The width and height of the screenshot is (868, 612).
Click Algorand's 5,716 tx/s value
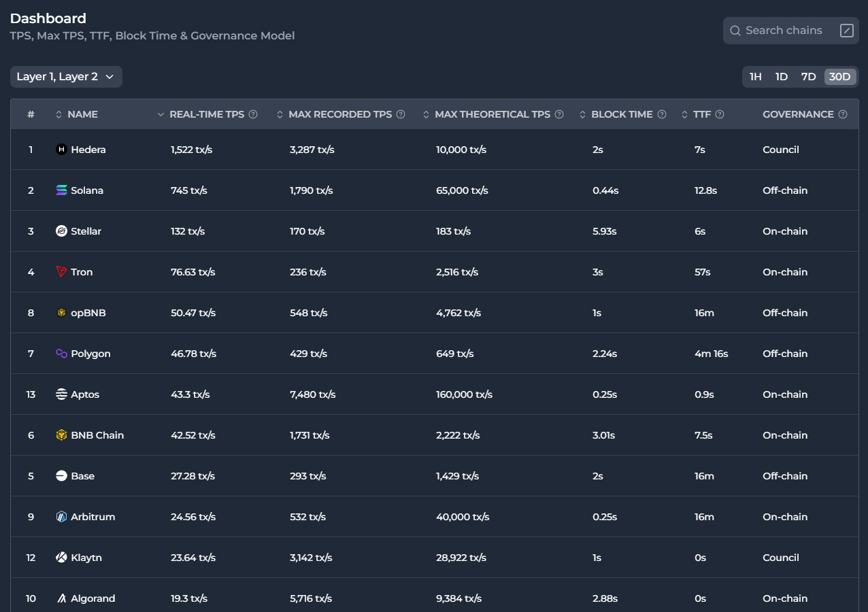(x=311, y=598)
